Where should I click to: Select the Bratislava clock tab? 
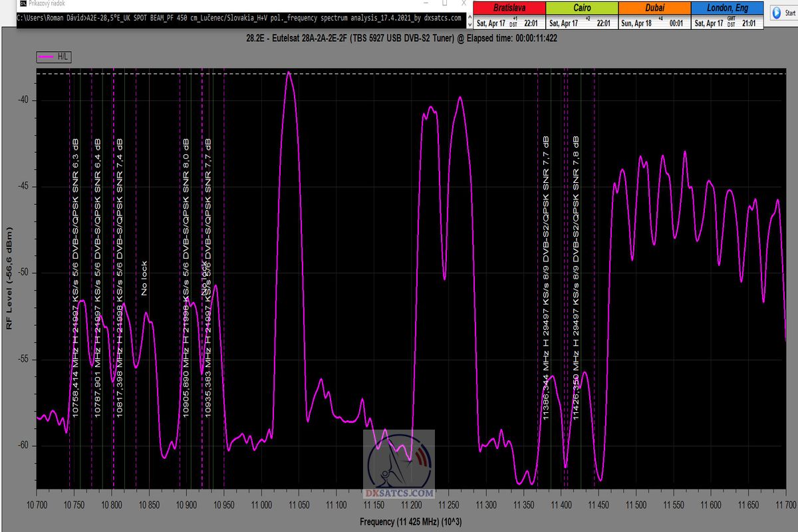coord(508,9)
